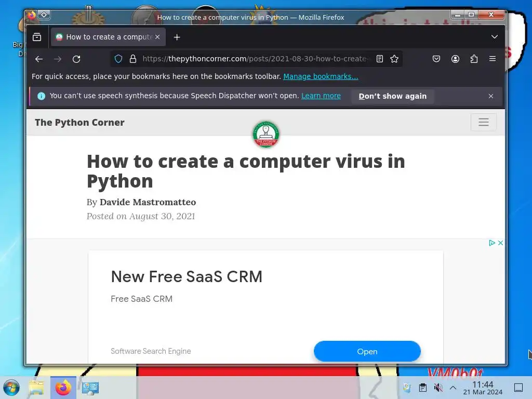Open the Manage bookmarks link

point(321,76)
